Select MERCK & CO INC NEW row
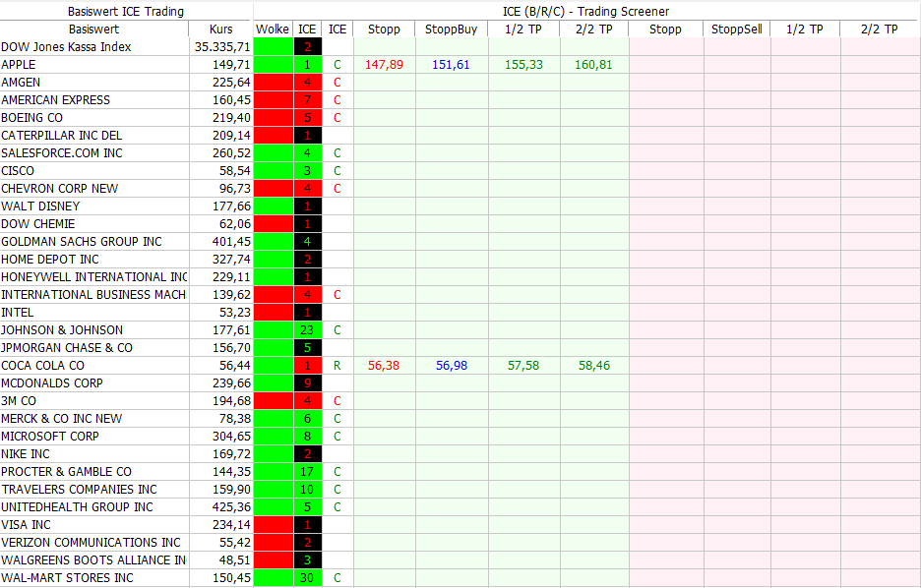 pyautogui.click(x=61, y=419)
